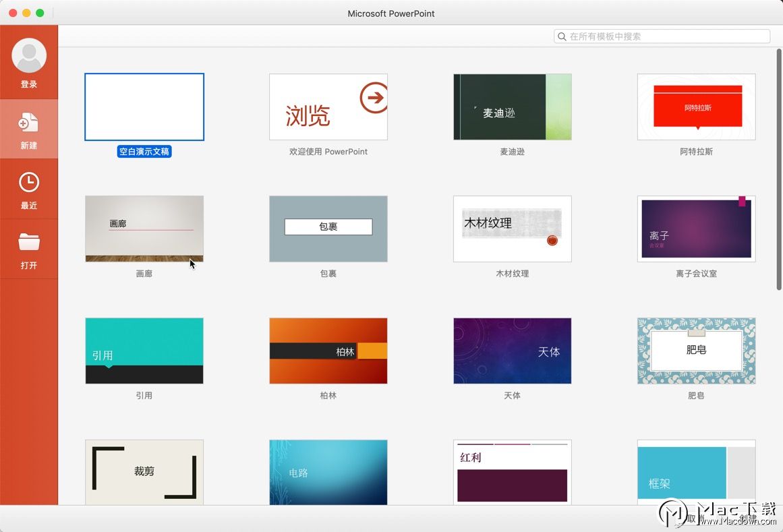
Task: Click the 空白演示文稿 label
Action: point(144,152)
